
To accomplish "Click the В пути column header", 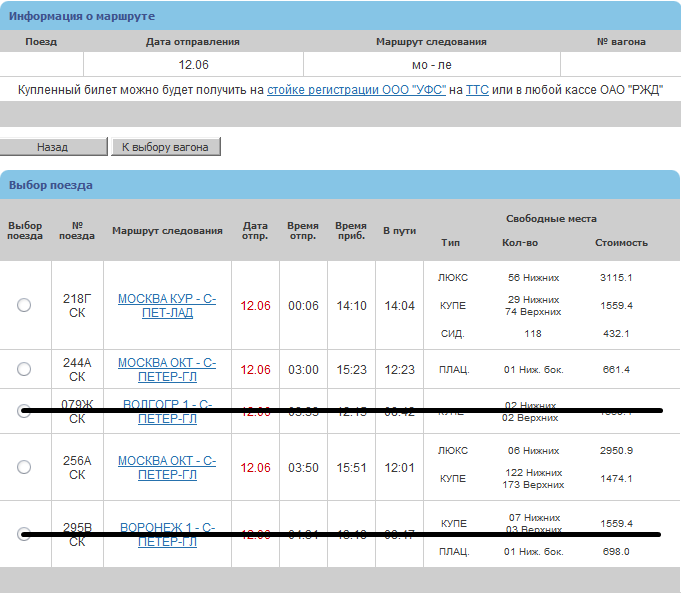I will [399, 231].
